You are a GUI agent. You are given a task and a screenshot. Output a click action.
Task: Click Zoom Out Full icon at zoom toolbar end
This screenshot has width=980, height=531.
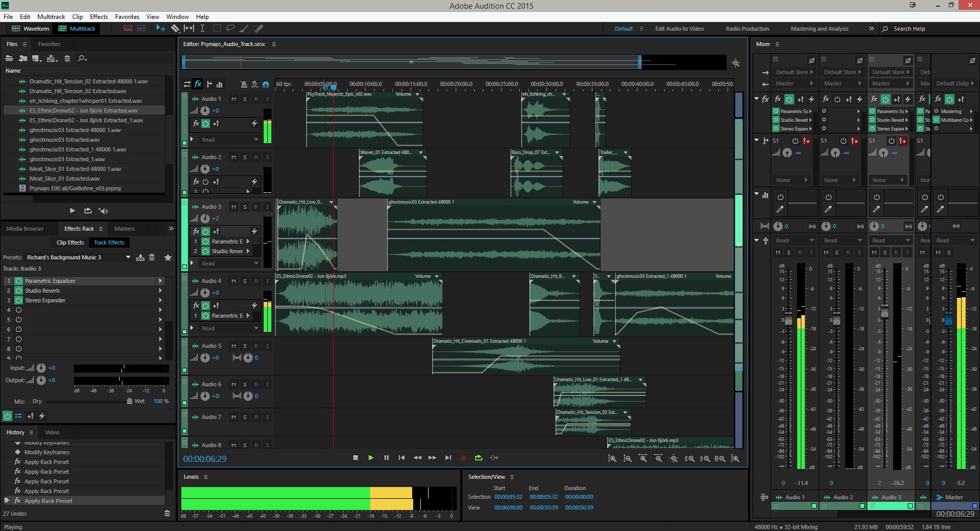pos(735,458)
